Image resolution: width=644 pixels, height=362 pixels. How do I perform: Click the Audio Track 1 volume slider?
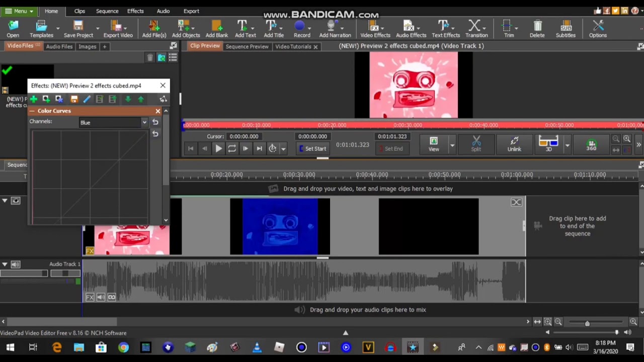pyautogui.click(x=24, y=274)
